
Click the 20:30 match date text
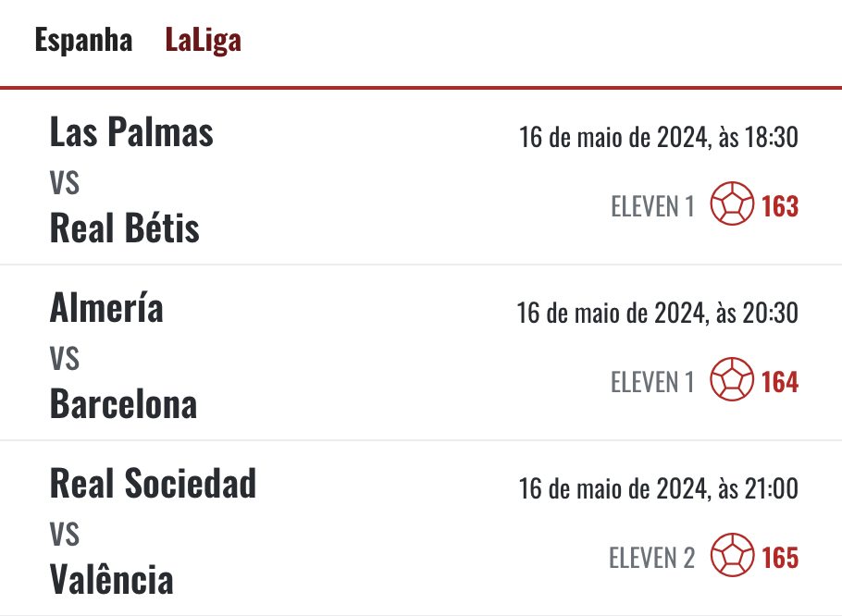tap(658, 313)
